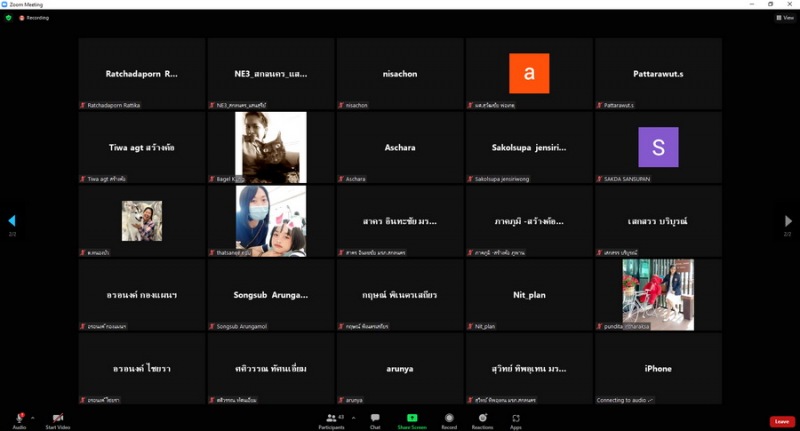This screenshot has width=800, height=431.
Task: Select the iPhone participant tile
Action: (x=658, y=368)
